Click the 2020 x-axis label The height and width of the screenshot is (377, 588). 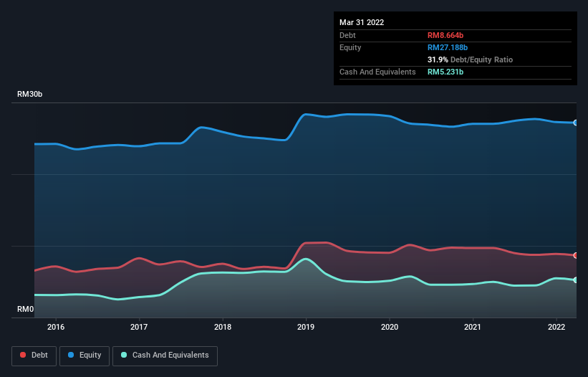pyautogui.click(x=390, y=327)
